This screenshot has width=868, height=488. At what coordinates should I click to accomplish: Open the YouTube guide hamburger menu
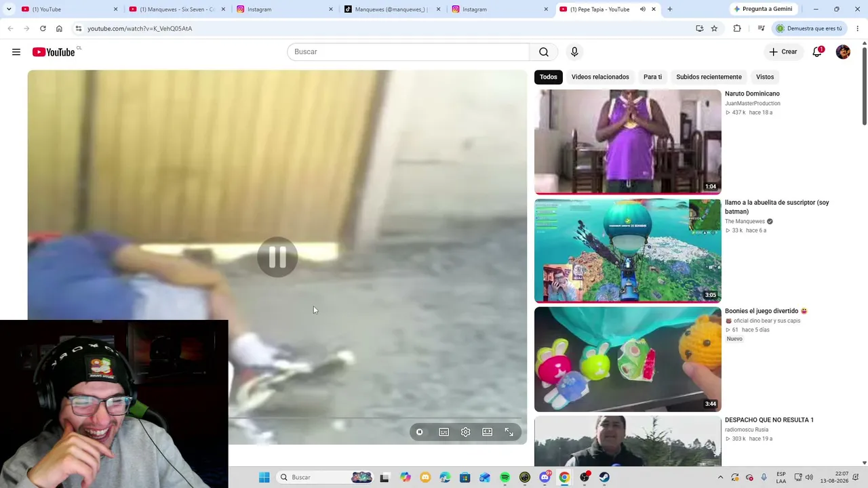16,52
